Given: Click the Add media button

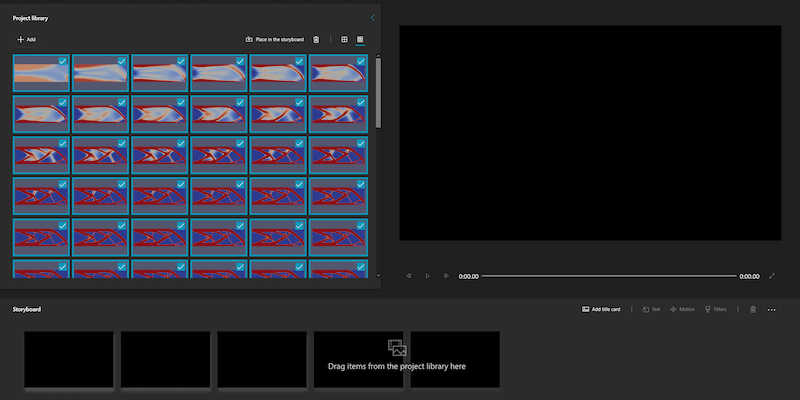Looking at the screenshot, I should (26, 40).
